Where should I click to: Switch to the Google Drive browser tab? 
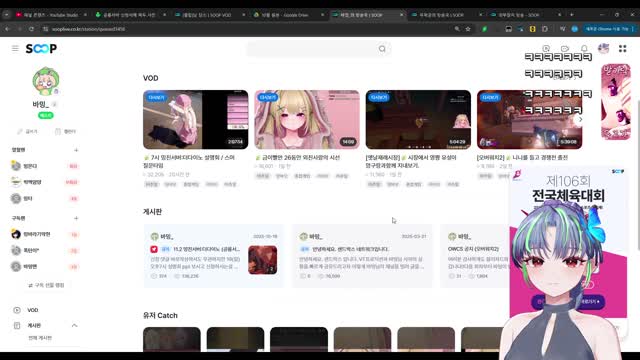pyautogui.click(x=286, y=15)
